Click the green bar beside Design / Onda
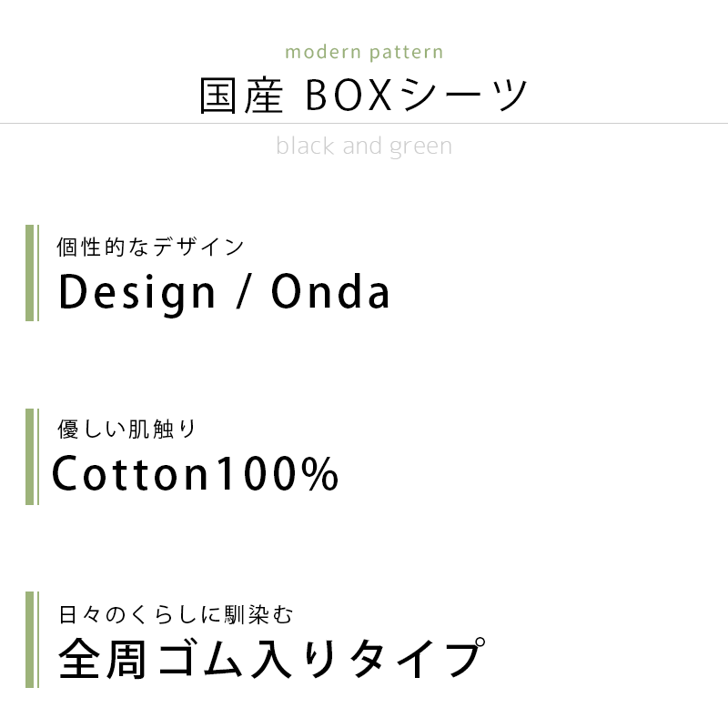The image size is (728, 728). [x=30, y=273]
